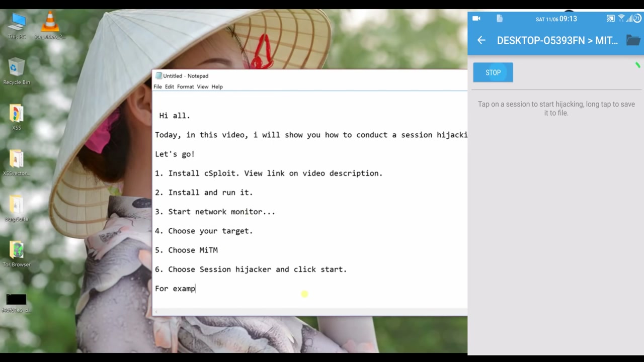Click the Untitled - Notepad title bar
Screen dimensions: 644x362
pos(309,76)
